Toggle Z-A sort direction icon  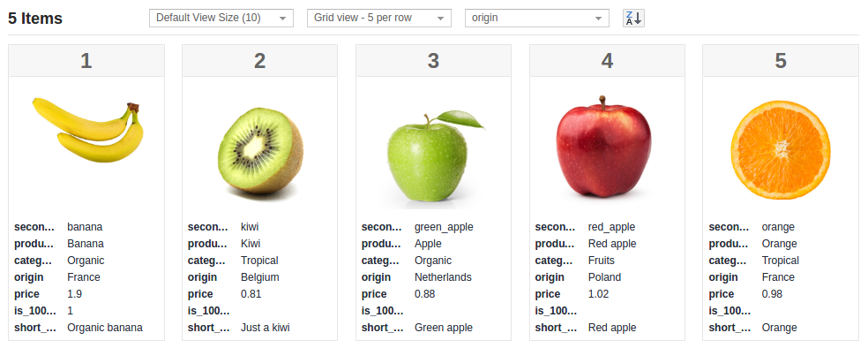click(633, 18)
